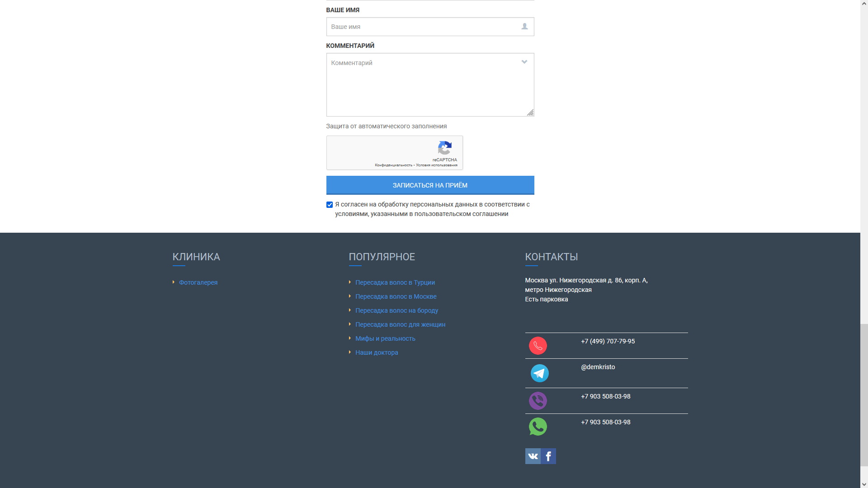Open the Фотогалерея link

pyautogui.click(x=198, y=282)
